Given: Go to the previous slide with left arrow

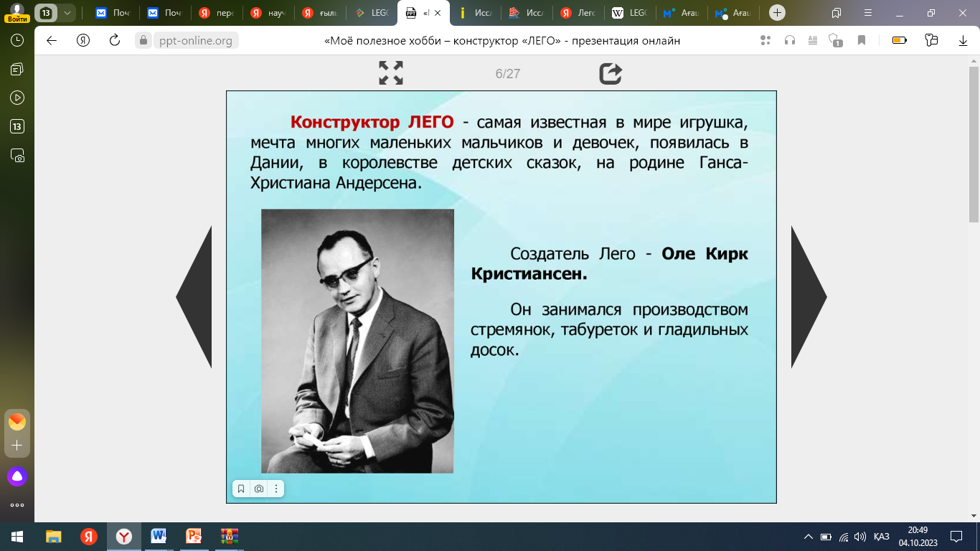Looking at the screenshot, I should coord(194,297).
